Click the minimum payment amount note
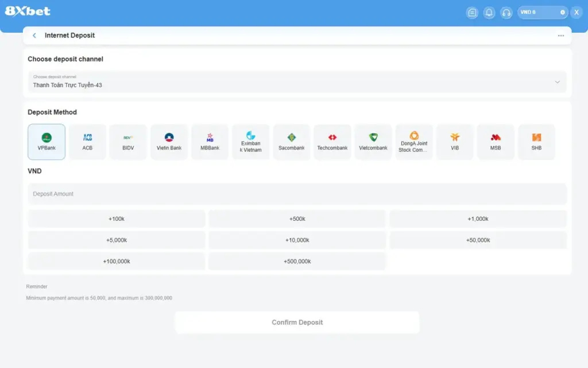 (x=99, y=298)
